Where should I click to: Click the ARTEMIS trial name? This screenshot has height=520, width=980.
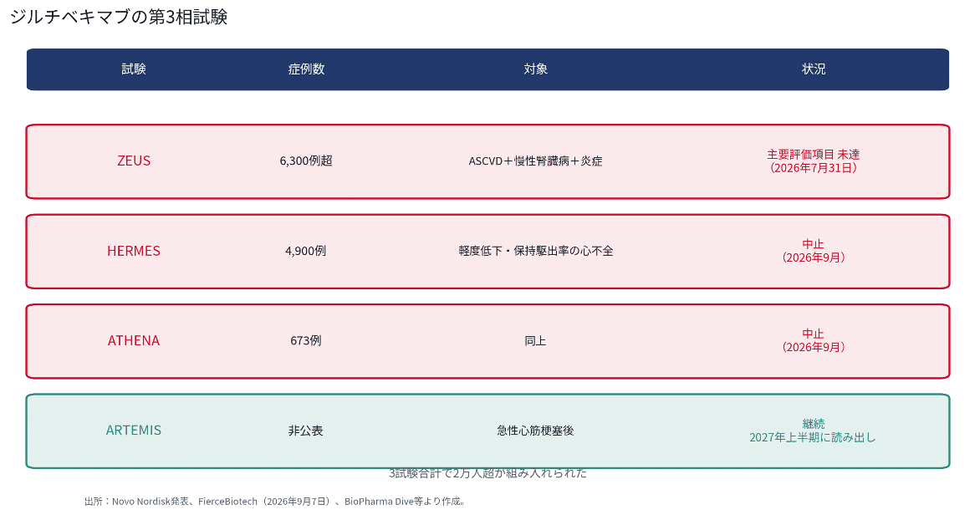(x=134, y=431)
